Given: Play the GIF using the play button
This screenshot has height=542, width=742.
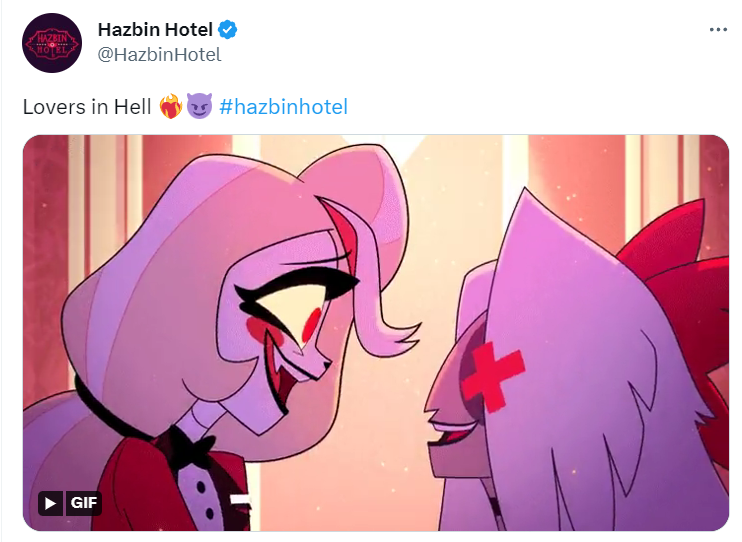Looking at the screenshot, I should tap(50, 503).
